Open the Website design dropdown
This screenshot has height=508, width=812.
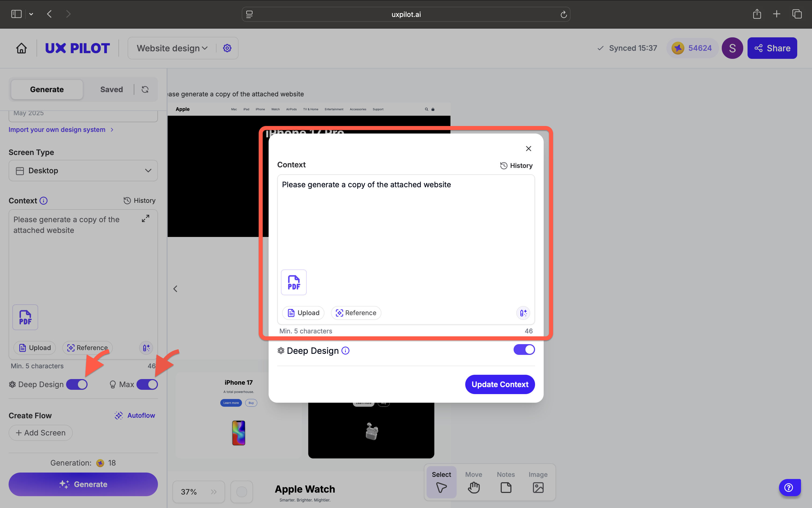(172, 48)
